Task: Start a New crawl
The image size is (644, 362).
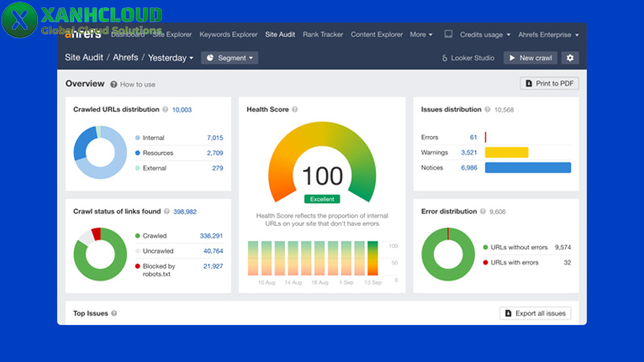Action: point(530,58)
